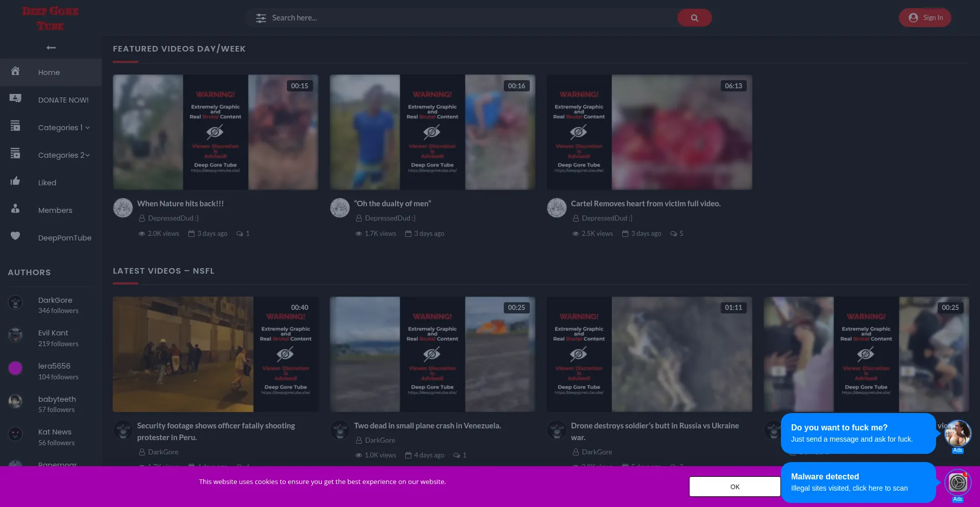Select Home in the sidebar menu
Viewport: 980px width, 507px height.
[x=49, y=73]
